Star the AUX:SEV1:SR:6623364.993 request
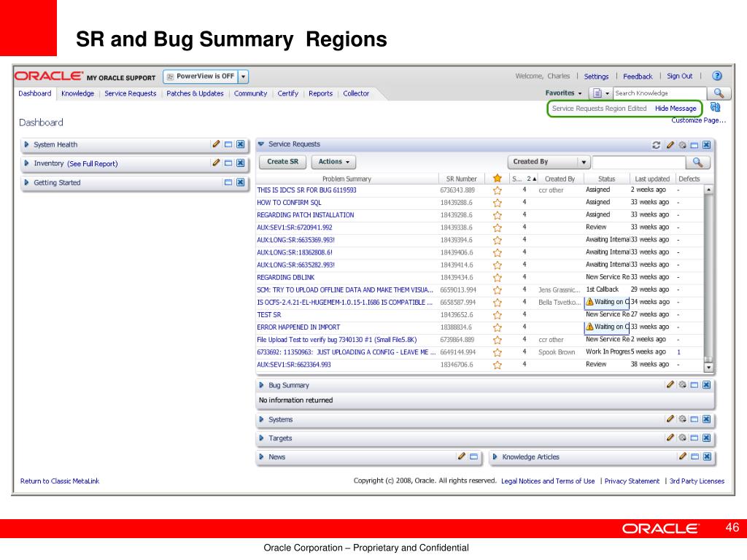This screenshot has height=560, width=747. pos(498,365)
